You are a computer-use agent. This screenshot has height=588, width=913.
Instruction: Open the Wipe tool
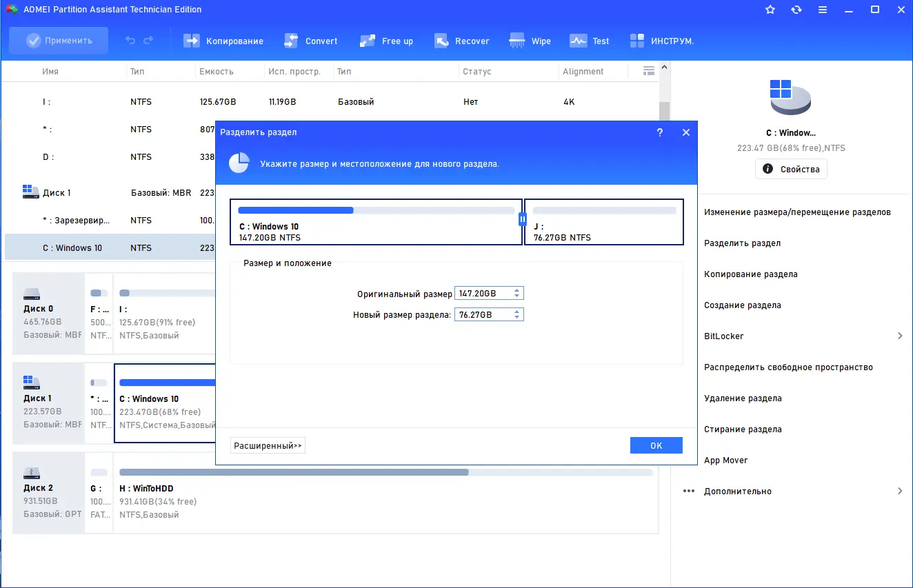(x=530, y=41)
